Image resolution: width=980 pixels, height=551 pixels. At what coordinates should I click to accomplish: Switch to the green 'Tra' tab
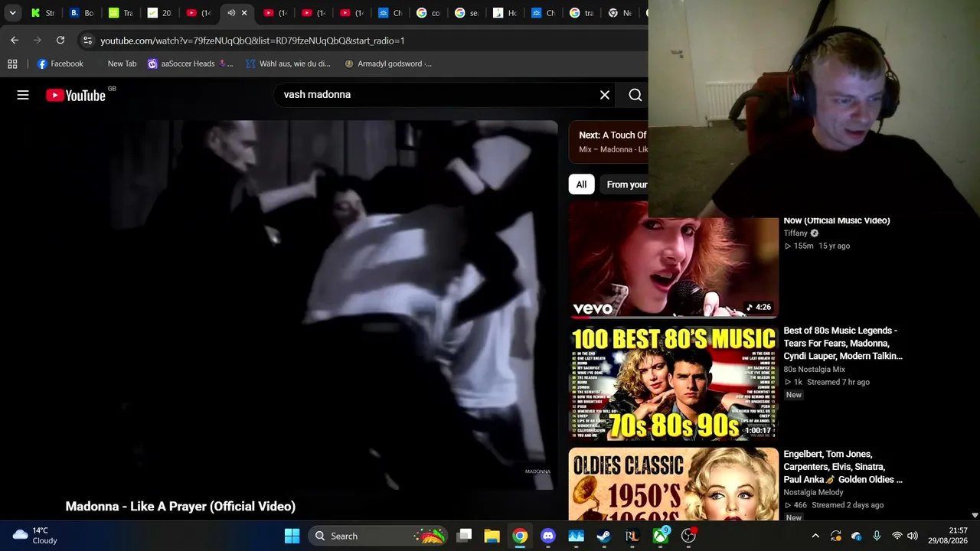(x=121, y=13)
